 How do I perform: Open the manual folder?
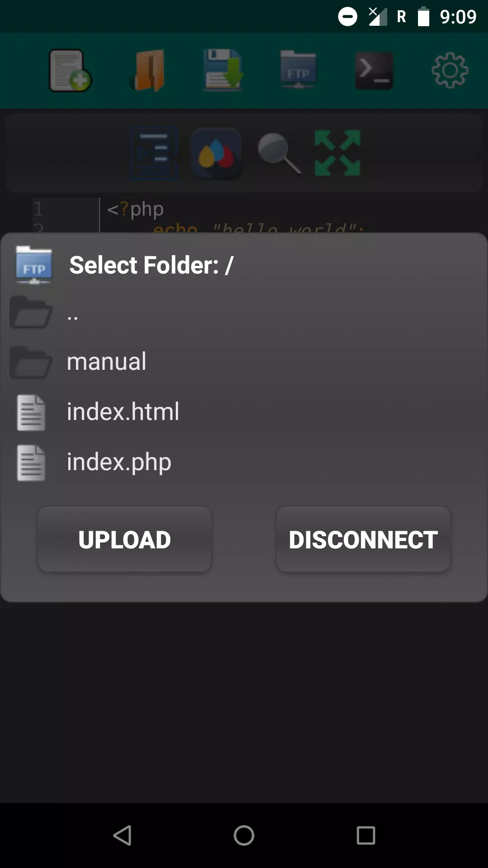(x=244, y=362)
